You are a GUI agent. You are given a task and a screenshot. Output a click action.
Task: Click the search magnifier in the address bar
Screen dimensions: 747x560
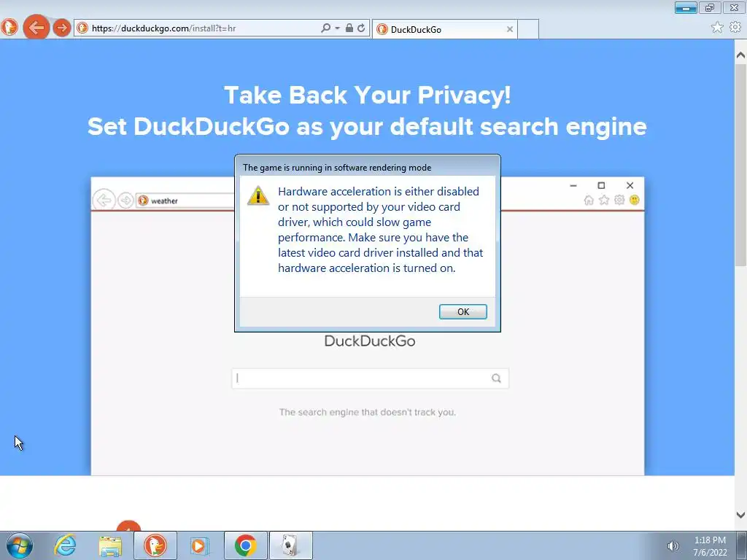(325, 28)
